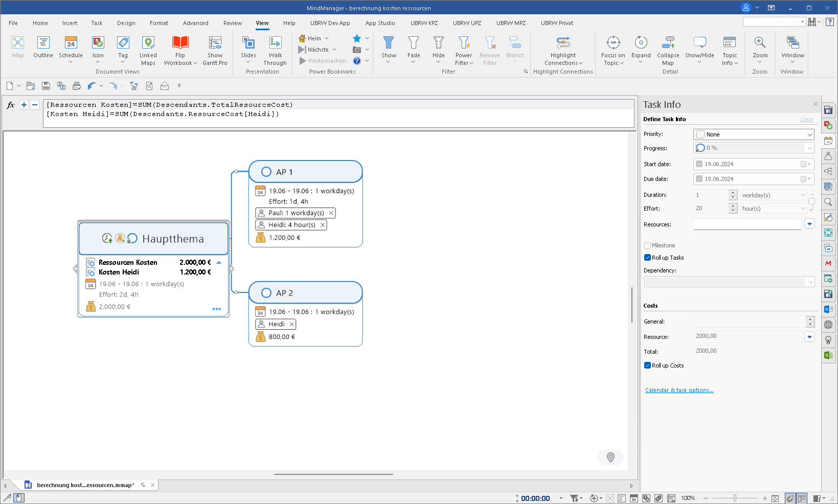Click the Nächste bookmark button
Screen dimensions: 838x504
[313, 50]
